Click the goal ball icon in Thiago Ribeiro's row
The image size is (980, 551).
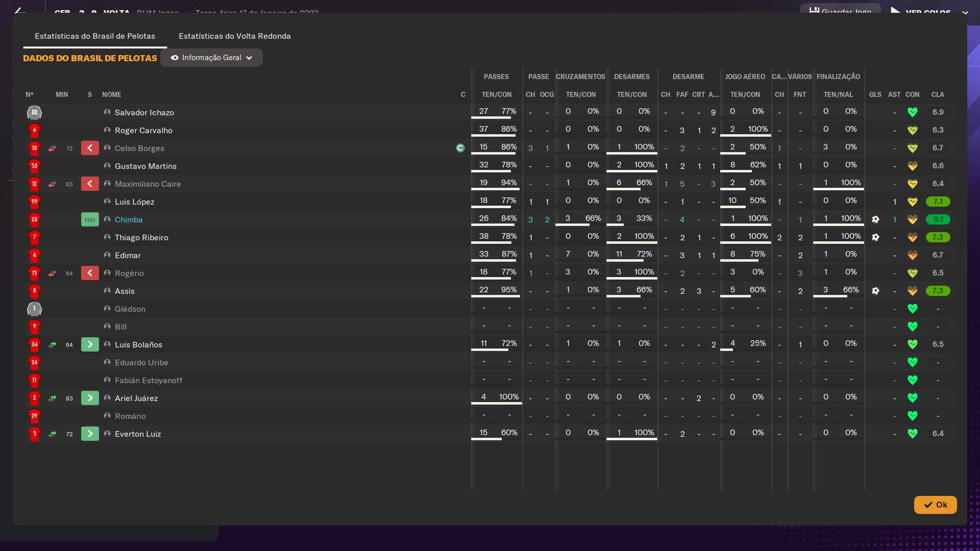point(875,237)
